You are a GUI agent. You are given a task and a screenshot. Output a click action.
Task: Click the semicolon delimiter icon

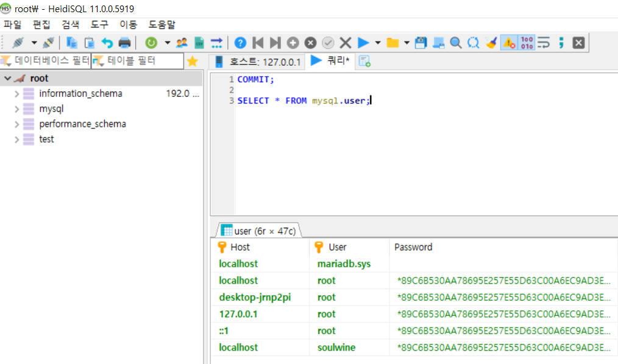(x=561, y=43)
